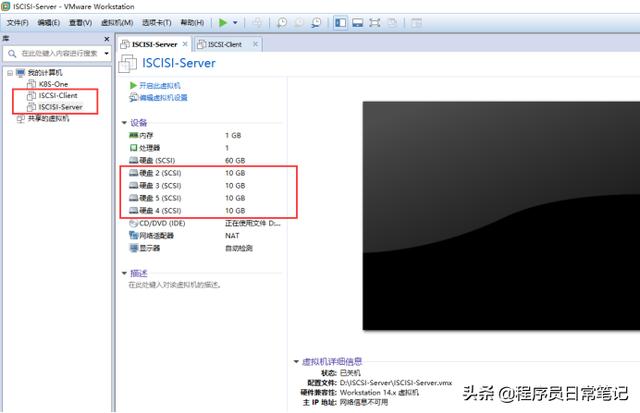Click the display monitor icon
This screenshot has height=413, width=640.
[x=133, y=248]
